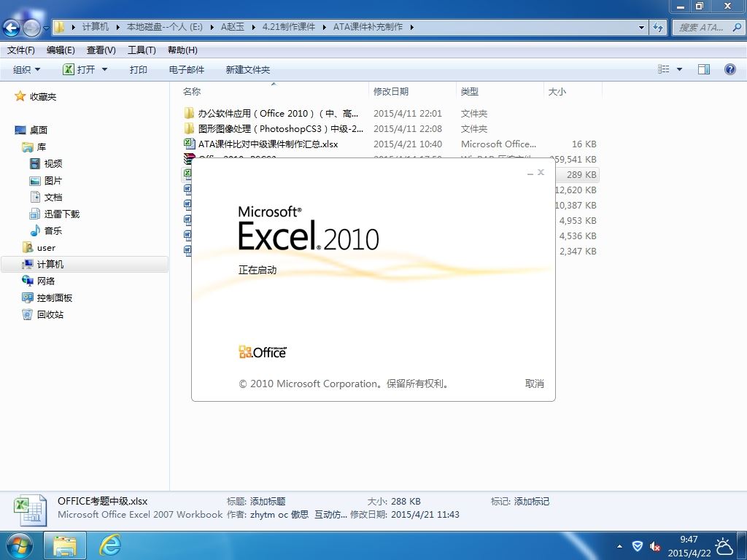Open address bar previous locations dropdown

pyautogui.click(x=641, y=28)
